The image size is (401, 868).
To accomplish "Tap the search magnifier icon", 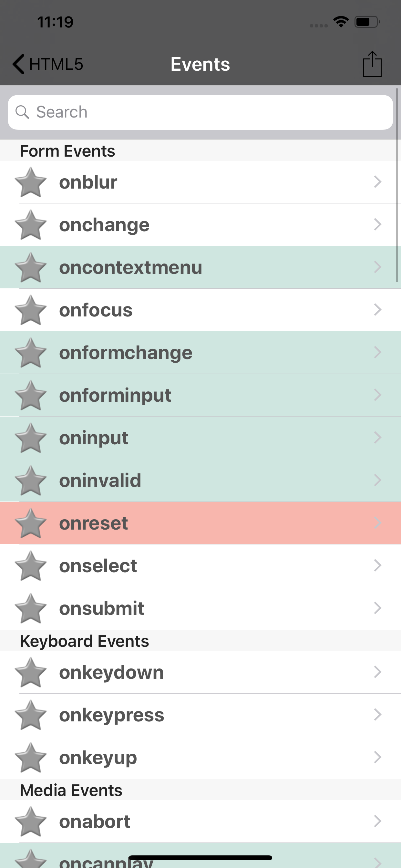I will coord(22,112).
